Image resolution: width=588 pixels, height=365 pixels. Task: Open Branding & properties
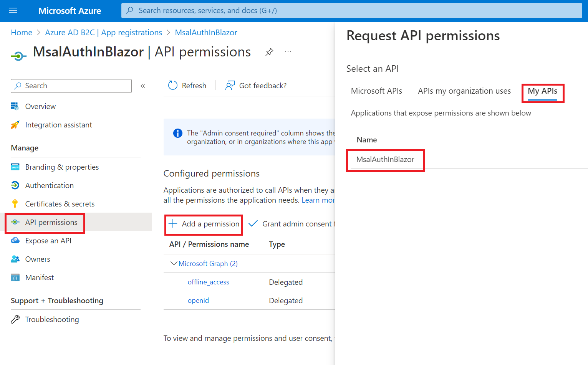pos(62,167)
